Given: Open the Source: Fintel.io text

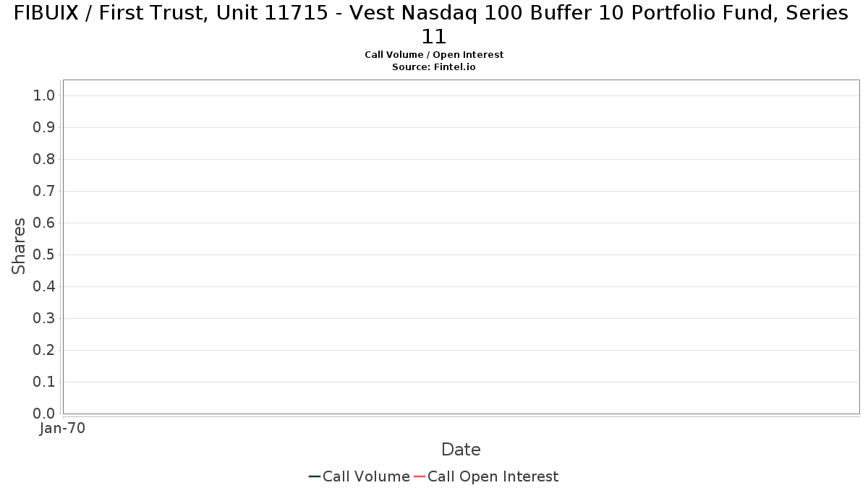Looking at the screenshot, I should 434,67.
